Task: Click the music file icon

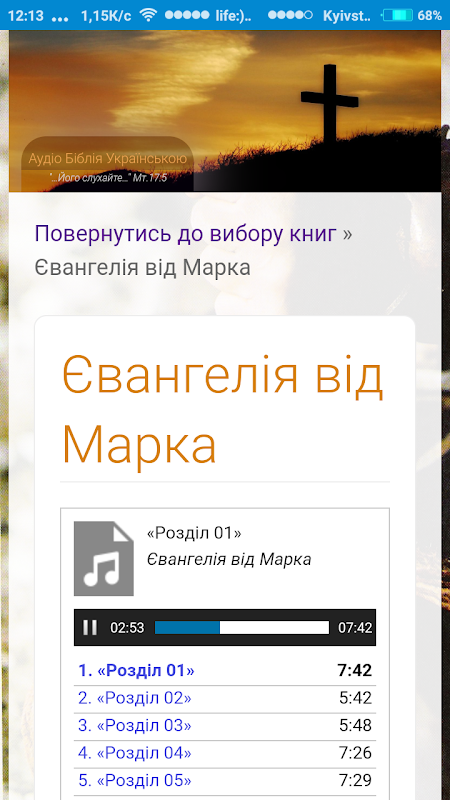Action: tap(104, 559)
